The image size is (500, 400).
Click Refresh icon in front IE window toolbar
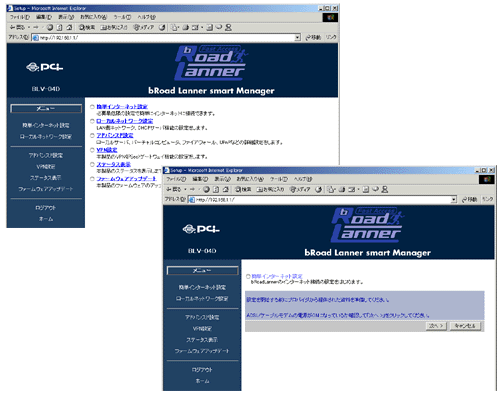click(216, 189)
